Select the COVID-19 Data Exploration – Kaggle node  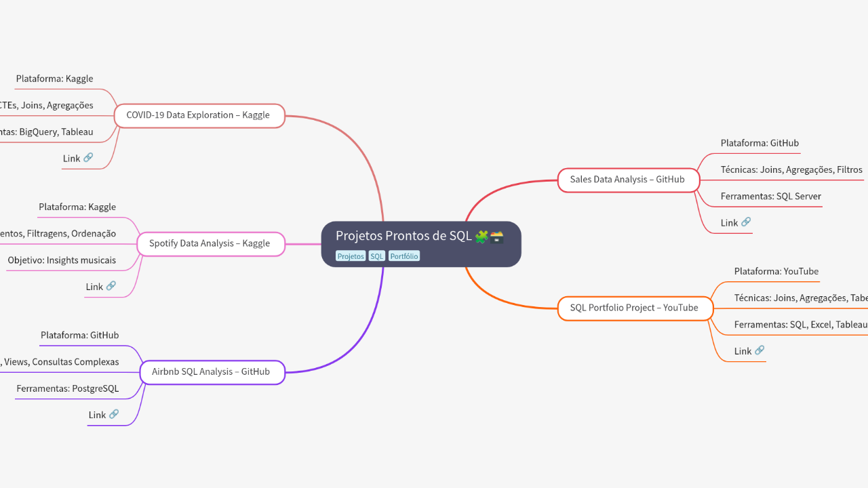[x=198, y=115]
